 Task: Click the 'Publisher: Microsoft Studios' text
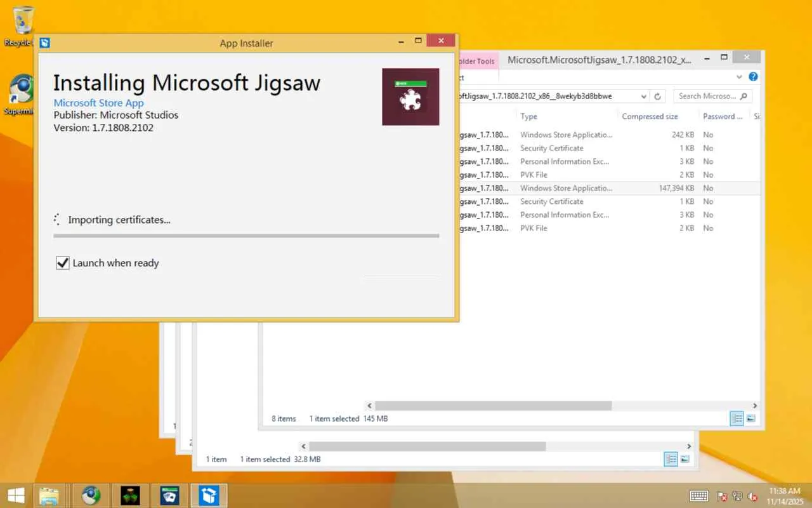(x=116, y=115)
